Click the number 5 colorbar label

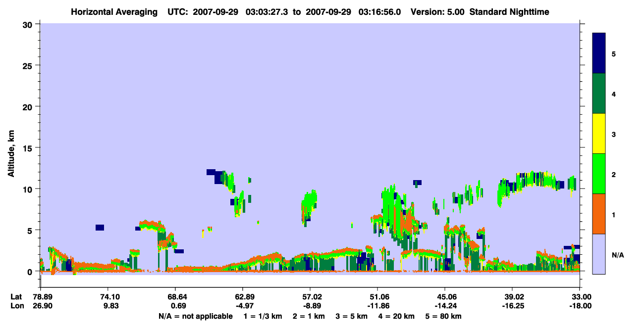tap(614, 53)
